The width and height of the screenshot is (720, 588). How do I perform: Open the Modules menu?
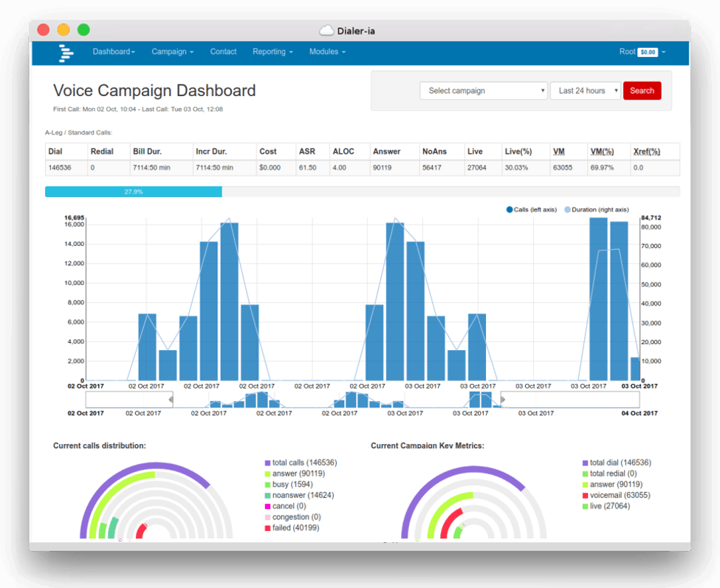tap(327, 52)
